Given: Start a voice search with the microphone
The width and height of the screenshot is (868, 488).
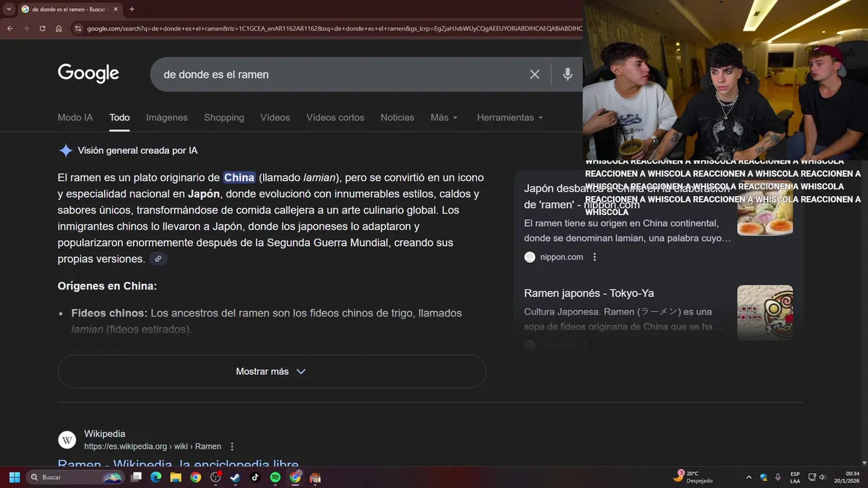Looking at the screenshot, I should click(568, 75).
